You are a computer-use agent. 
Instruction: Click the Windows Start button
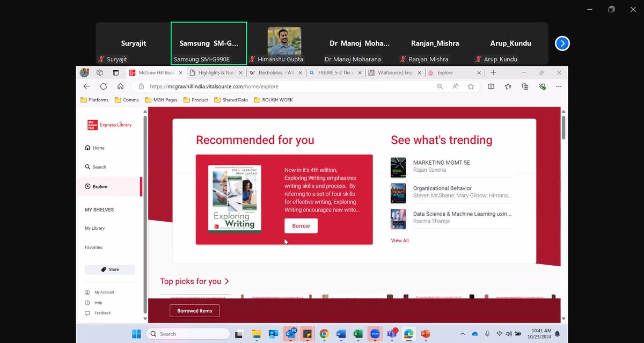pyautogui.click(x=136, y=334)
